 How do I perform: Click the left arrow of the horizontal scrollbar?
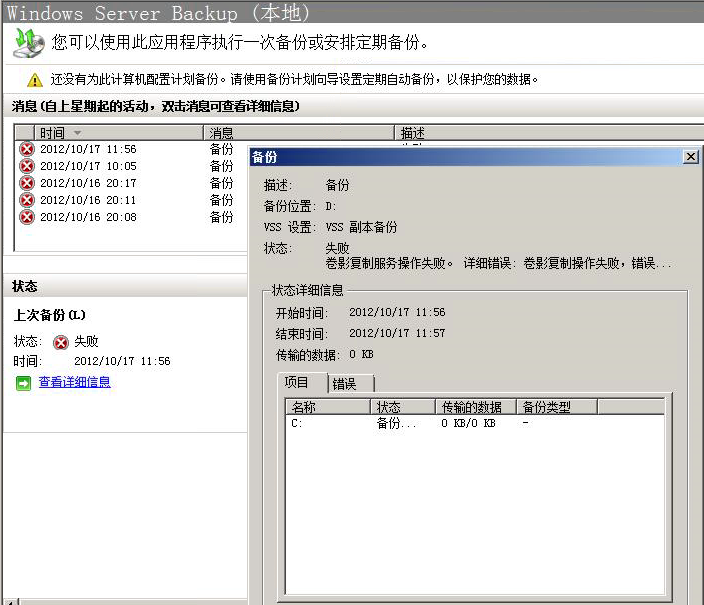pyautogui.click(x=12, y=602)
